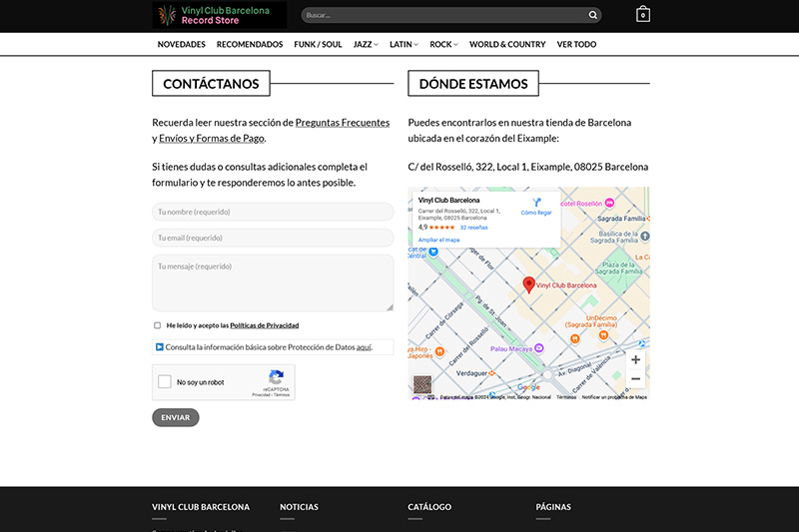Viewport: 799px width, 532px height.
Task: Expand the LATIN menu dropdown
Action: (x=403, y=44)
